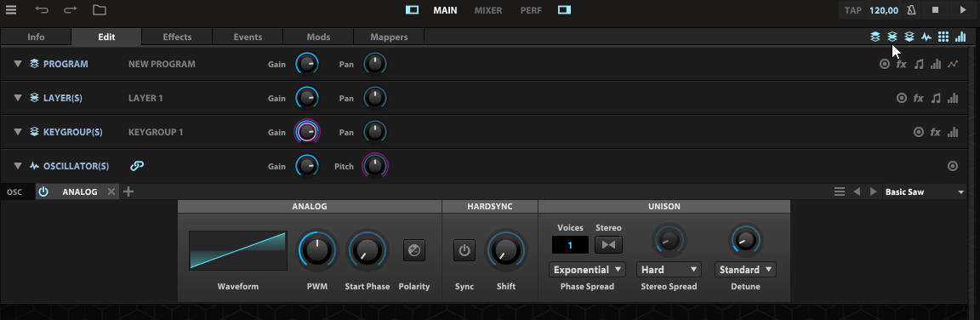Open the MIXER view

point(488,10)
